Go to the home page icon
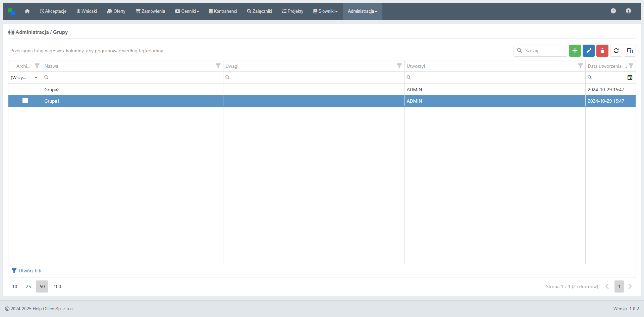Image resolution: width=644 pixels, height=317 pixels. (27, 11)
